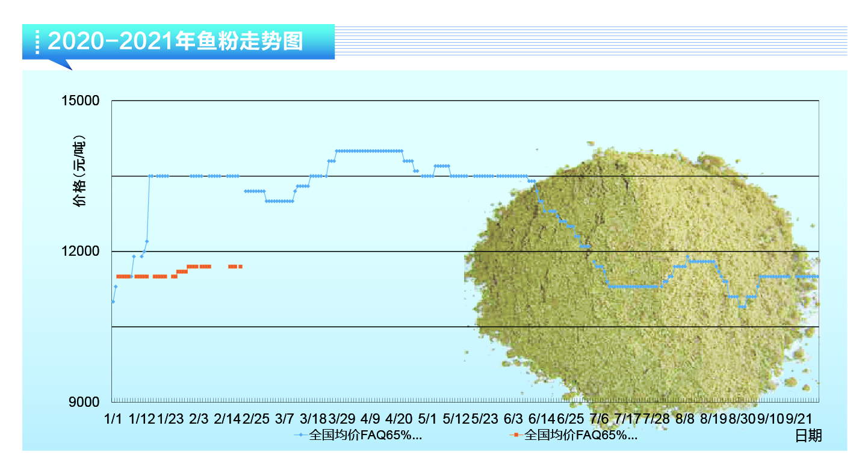Screen dimensions: 868x470
Task: Click the orange legend square marker
Action: (514, 435)
